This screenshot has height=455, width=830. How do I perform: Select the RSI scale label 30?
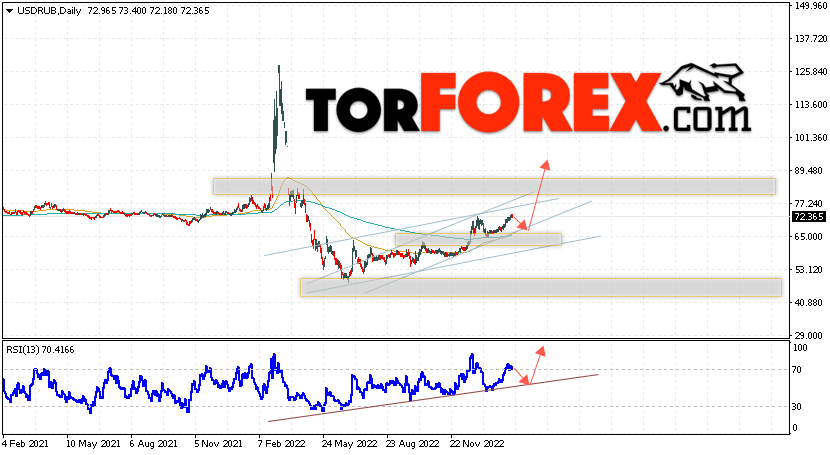pos(798,406)
